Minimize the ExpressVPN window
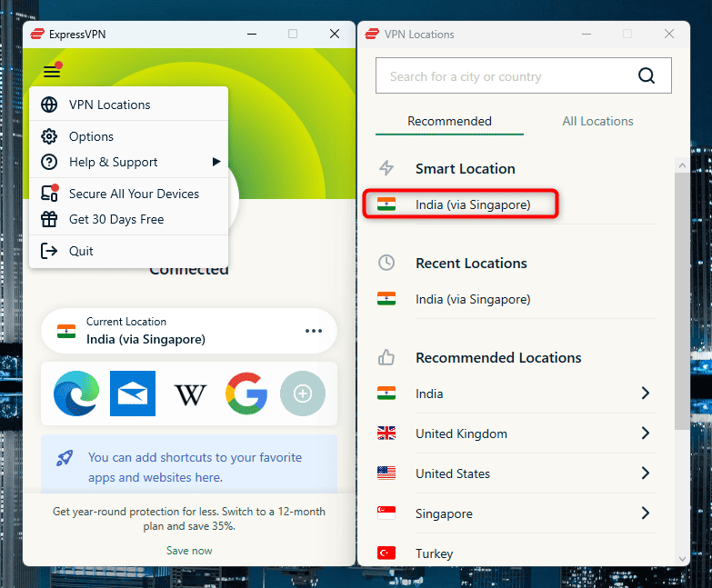712x588 pixels. 252,34
